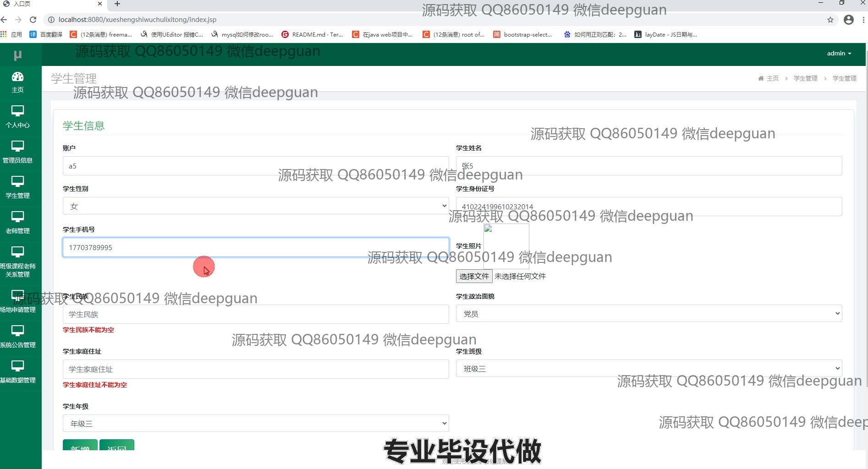The height and width of the screenshot is (469, 868).
Task: Click the 学生家庭住址 text field
Action: [x=255, y=369]
